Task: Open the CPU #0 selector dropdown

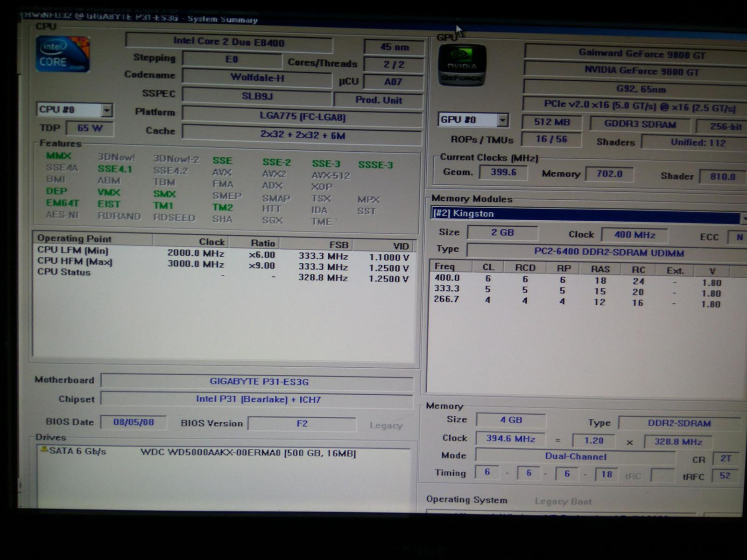Action: (x=107, y=110)
